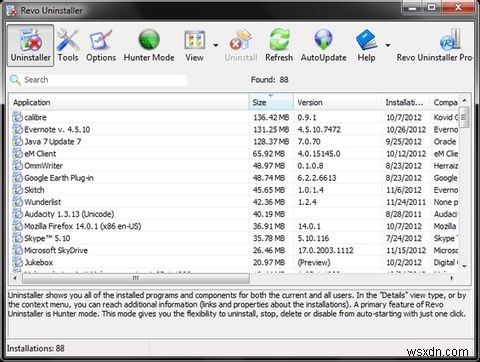Click the horizontal scrollbar left arrow
Image resolution: width=480 pixels, height=362 pixels.
pos(15,278)
